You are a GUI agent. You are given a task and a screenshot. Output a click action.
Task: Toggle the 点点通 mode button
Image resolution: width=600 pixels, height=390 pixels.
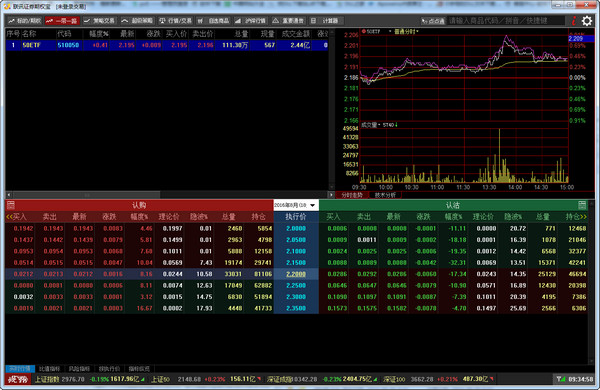(433, 21)
